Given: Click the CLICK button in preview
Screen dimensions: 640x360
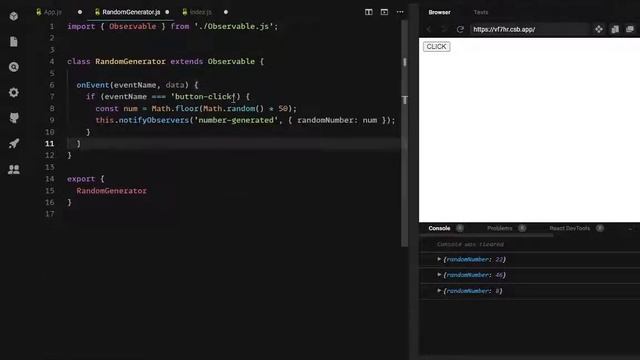Looking at the screenshot, I should pos(436,47).
